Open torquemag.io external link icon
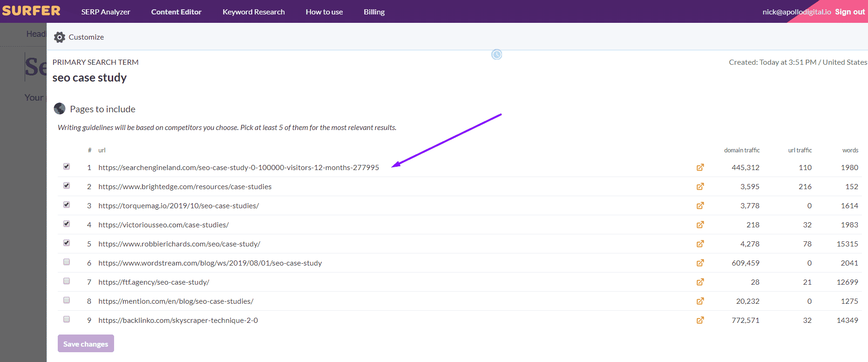 point(700,205)
